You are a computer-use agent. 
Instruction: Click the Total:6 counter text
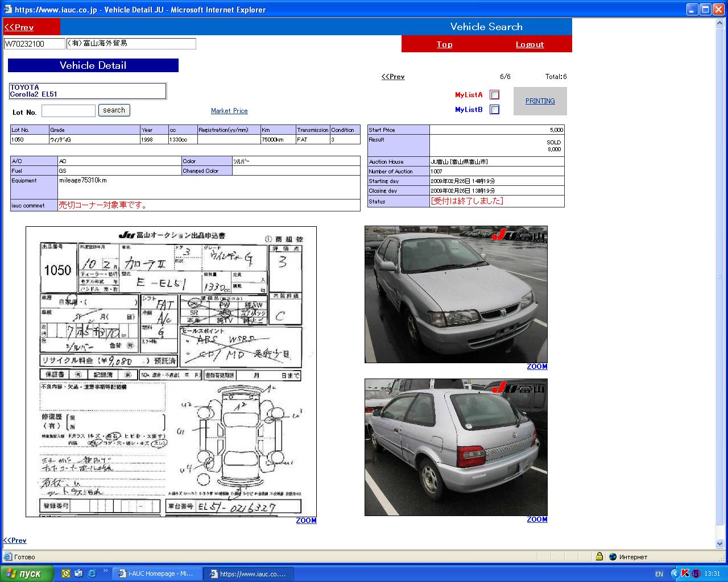[556, 77]
